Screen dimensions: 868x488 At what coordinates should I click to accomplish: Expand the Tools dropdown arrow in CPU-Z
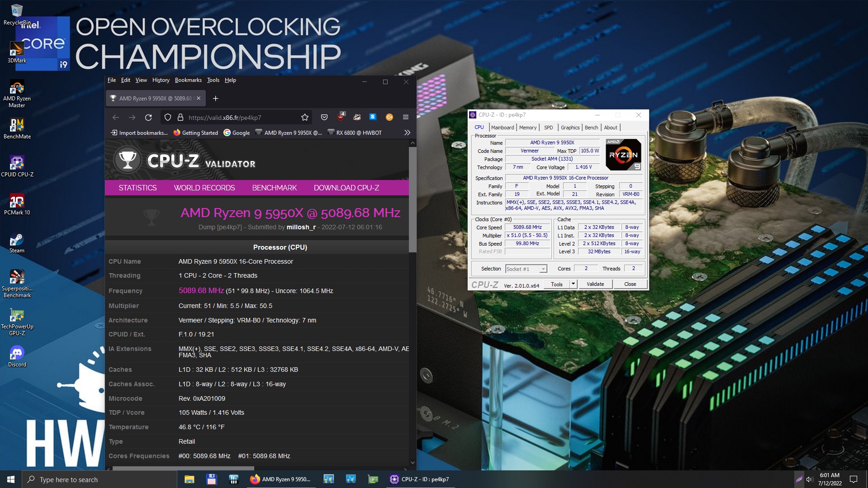573,284
